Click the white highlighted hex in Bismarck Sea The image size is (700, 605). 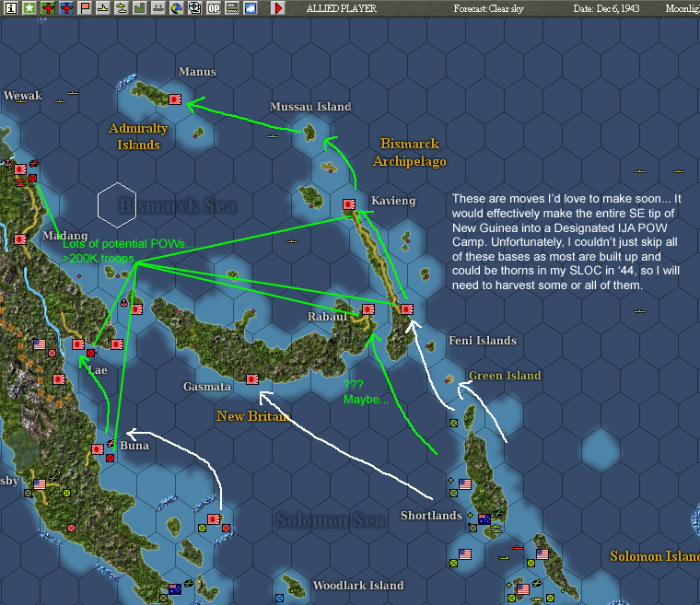click(117, 205)
